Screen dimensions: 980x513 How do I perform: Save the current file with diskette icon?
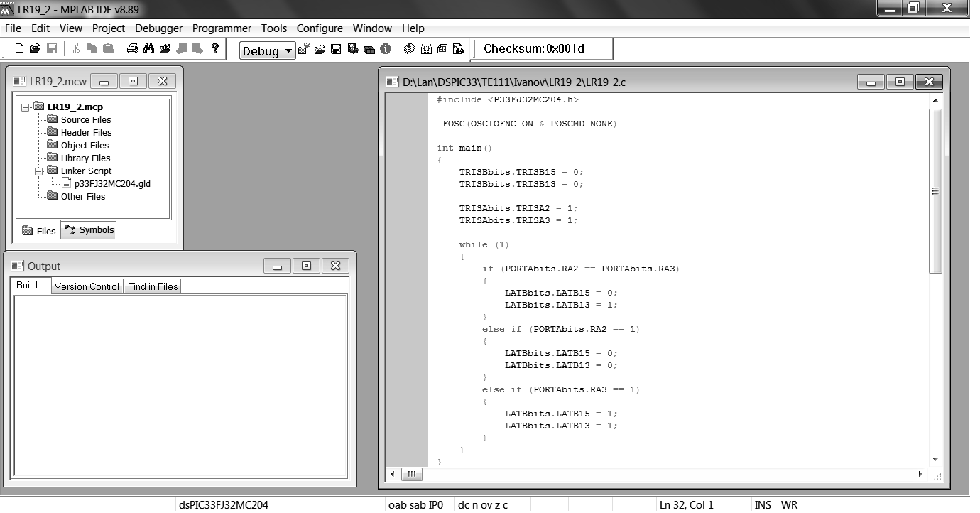tap(52, 48)
